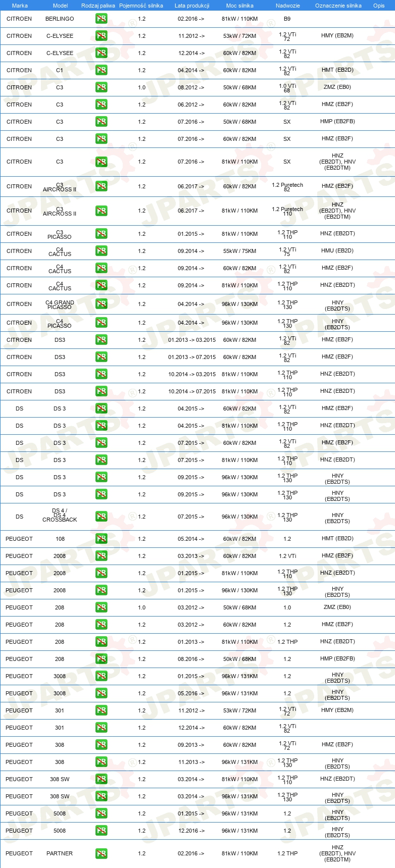Click the fuel icon in the 308 SW 81kW row

[101, 779]
